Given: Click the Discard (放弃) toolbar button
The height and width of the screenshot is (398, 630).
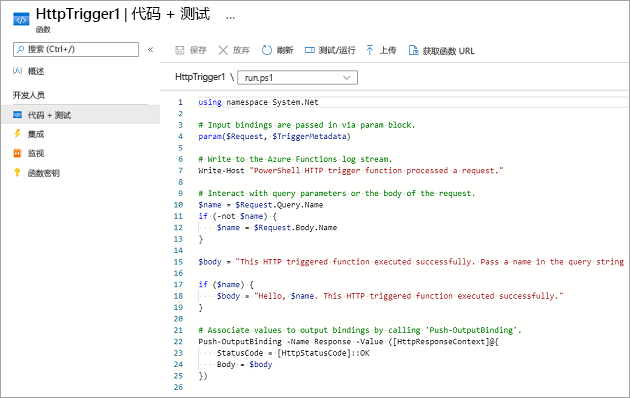Looking at the screenshot, I should tap(234, 50).
